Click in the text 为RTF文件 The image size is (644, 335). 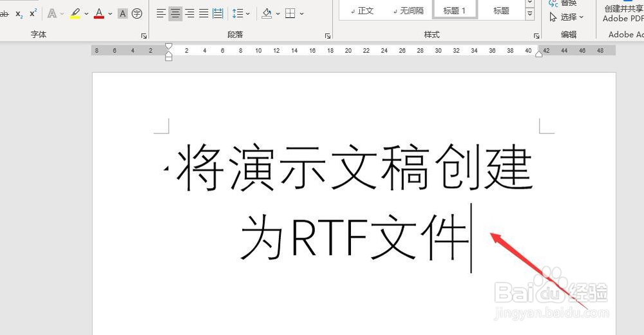pos(354,238)
